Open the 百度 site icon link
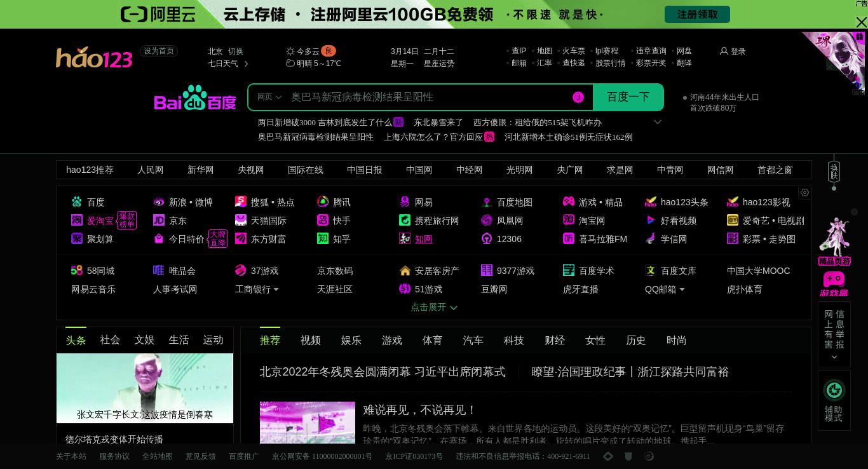868x469 pixels. [x=77, y=202]
